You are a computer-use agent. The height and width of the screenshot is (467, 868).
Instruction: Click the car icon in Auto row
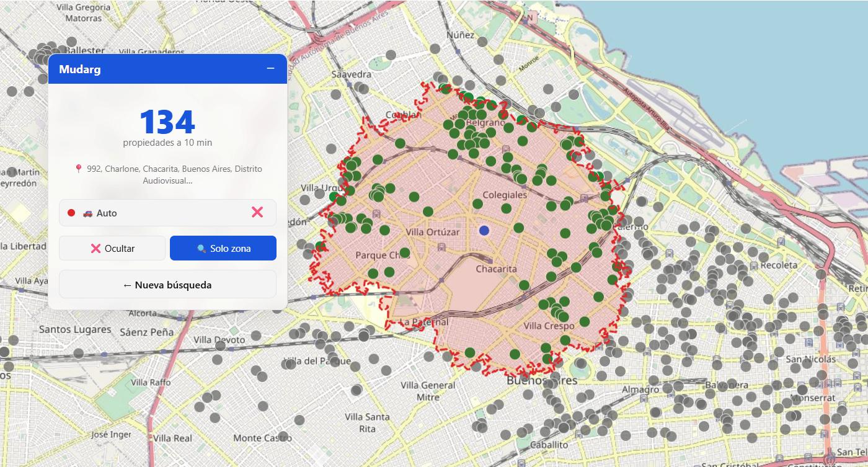coord(87,213)
